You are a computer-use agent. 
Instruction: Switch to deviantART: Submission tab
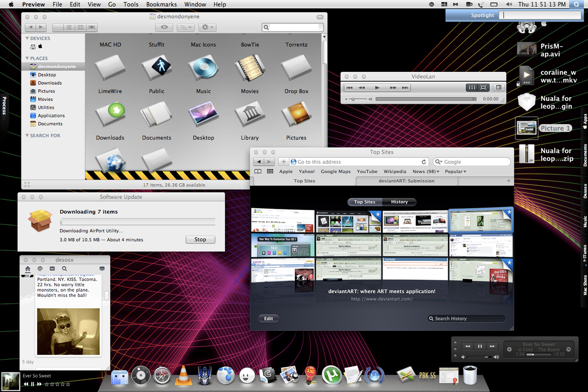coord(406,181)
